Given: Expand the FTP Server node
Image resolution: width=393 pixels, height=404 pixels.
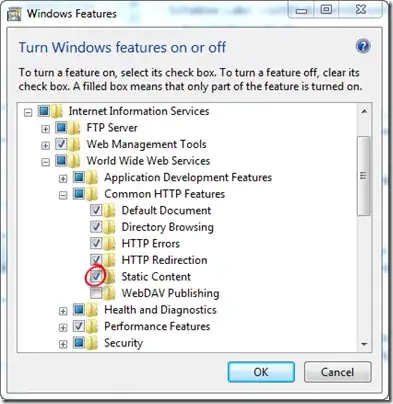Looking at the screenshot, I should pos(45,129).
